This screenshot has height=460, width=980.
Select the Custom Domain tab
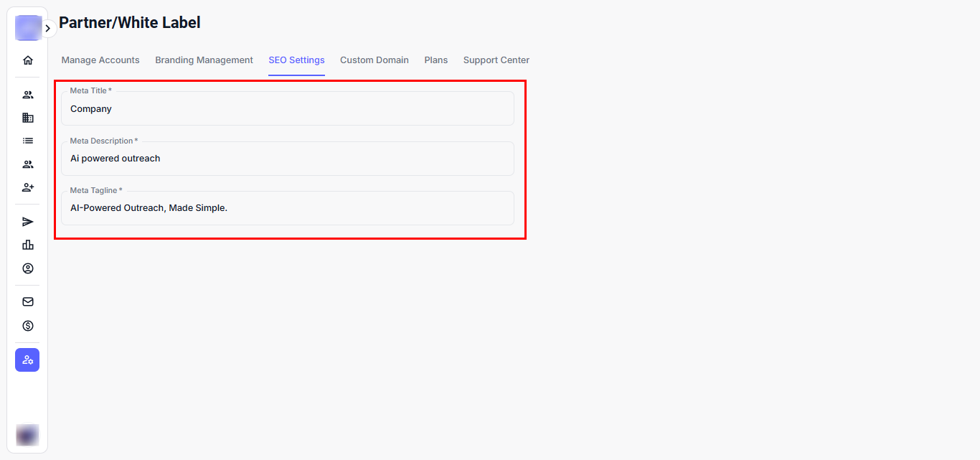click(374, 60)
